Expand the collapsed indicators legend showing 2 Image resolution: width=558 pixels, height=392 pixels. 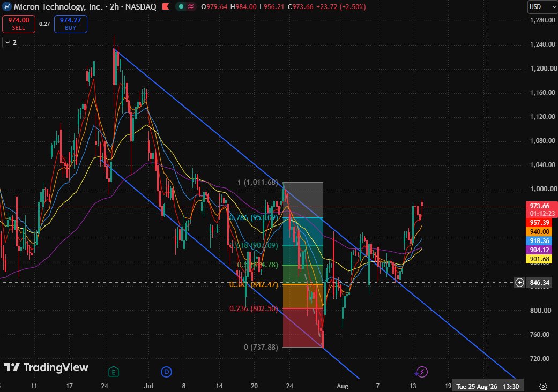tap(11, 43)
